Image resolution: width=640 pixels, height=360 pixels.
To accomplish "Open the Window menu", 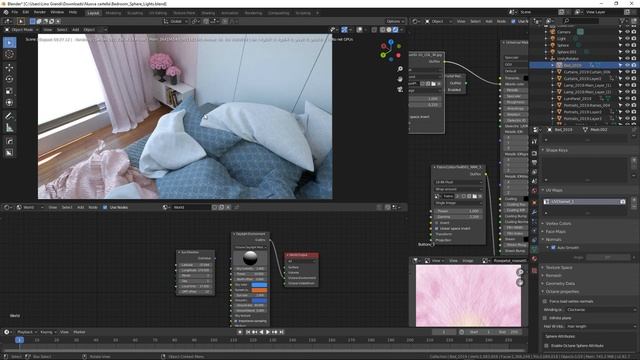I will [x=57, y=13].
